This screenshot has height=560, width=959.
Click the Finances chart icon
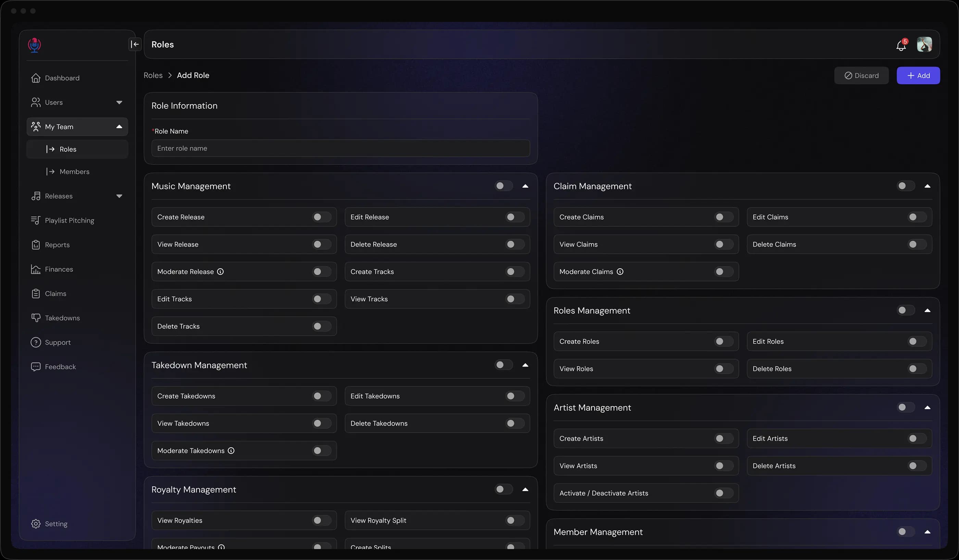coord(36,269)
